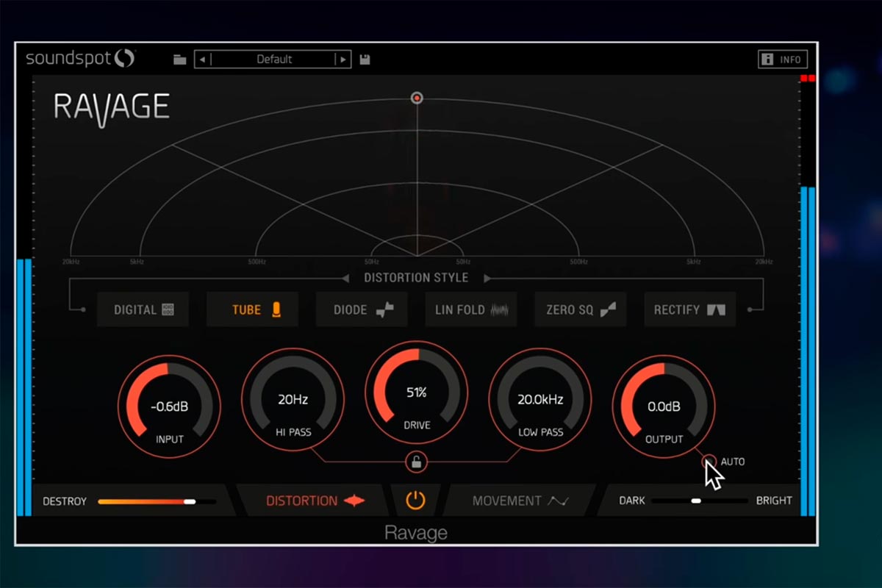Screen dimensions: 882x588
Task: Click the DRIVE knob at 51%
Action: pyautogui.click(x=417, y=393)
